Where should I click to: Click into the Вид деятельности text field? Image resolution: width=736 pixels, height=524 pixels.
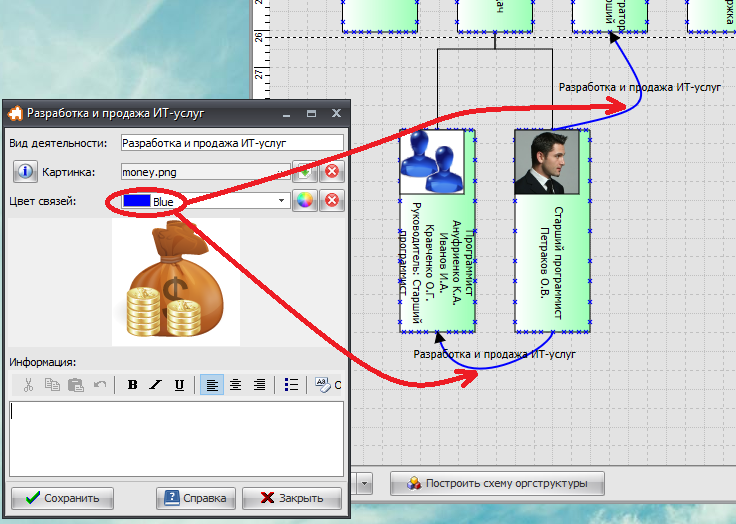[231, 143]
